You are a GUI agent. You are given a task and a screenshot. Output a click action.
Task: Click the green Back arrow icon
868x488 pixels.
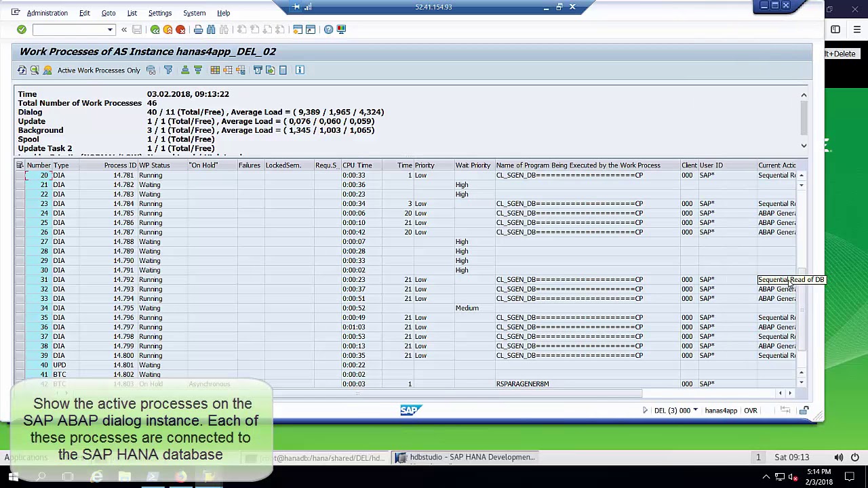click(x=155, y=29)
